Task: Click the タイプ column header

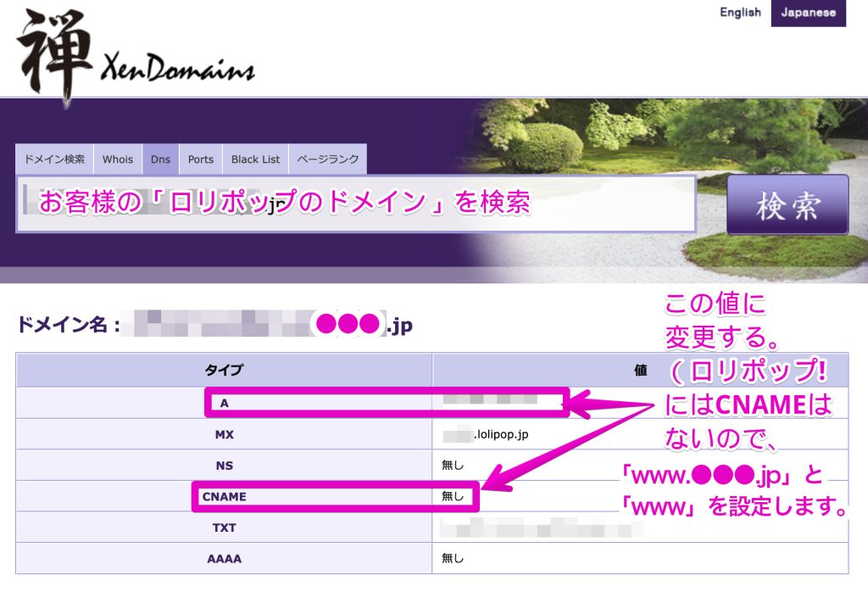Action: (x=224, y=370)
